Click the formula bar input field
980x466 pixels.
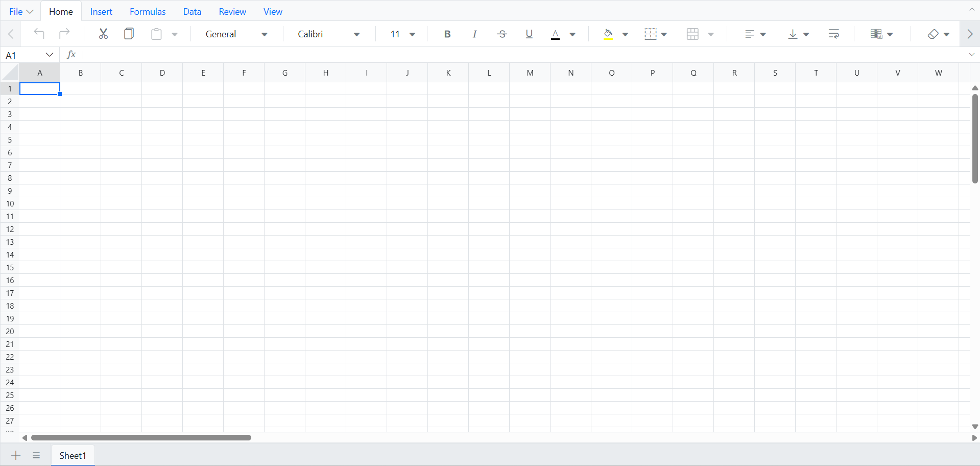523,55
